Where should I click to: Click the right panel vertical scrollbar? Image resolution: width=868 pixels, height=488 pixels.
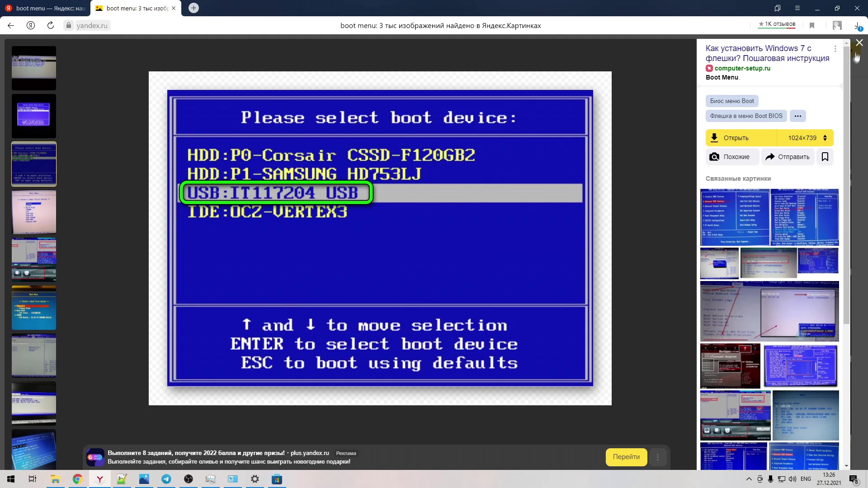point(846,181)
